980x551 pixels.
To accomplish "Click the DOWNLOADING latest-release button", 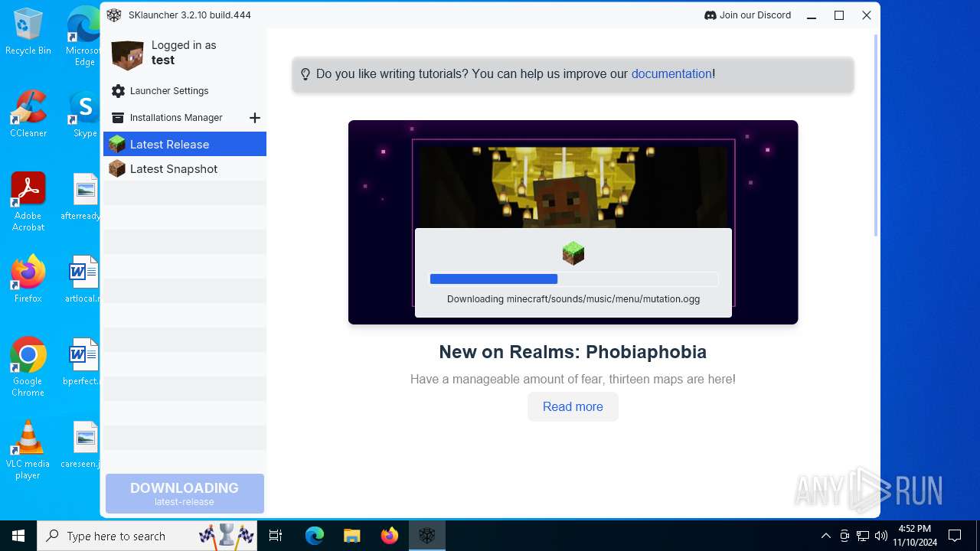I will (185, 493).
